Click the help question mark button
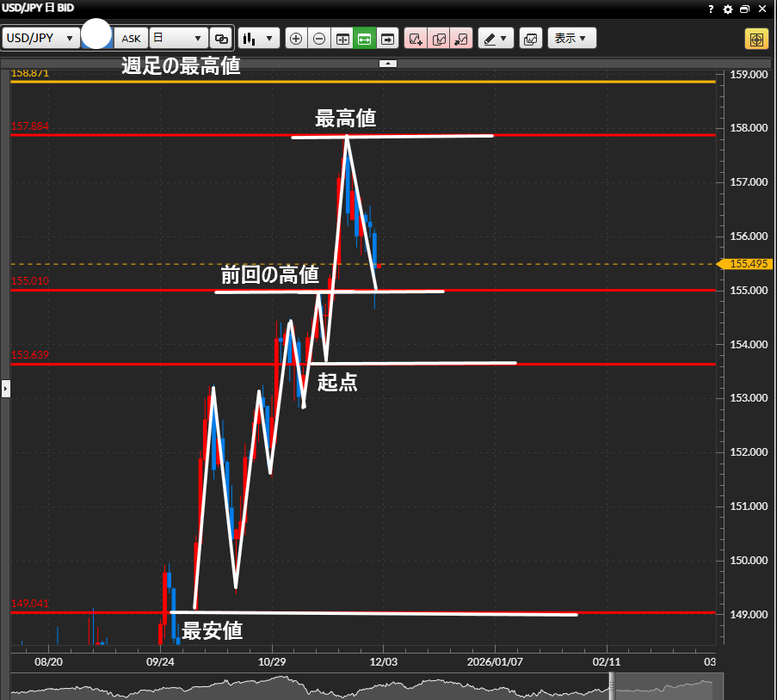 [711, 9]
